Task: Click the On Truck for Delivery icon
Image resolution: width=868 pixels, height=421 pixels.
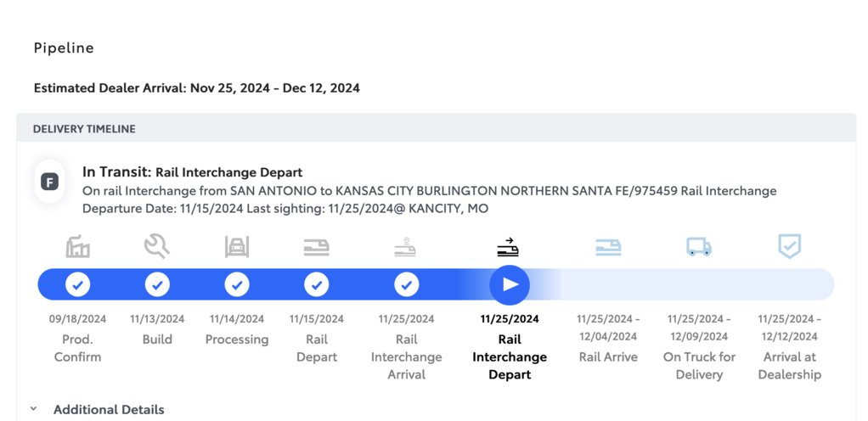Action: click(699, 247)
